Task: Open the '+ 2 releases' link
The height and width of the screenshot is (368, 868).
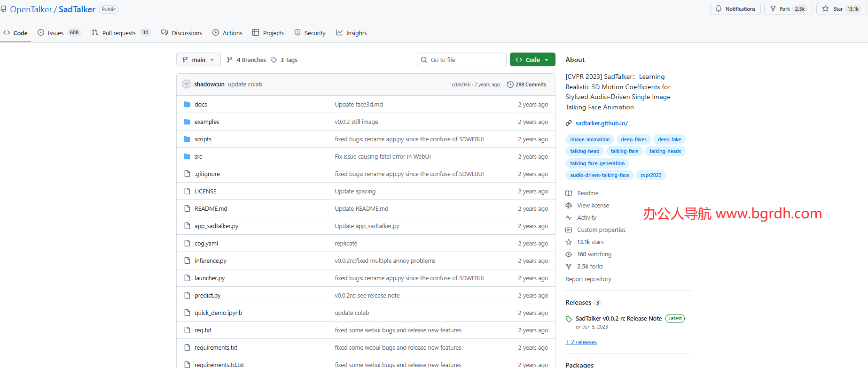Action: click(581, 342)
